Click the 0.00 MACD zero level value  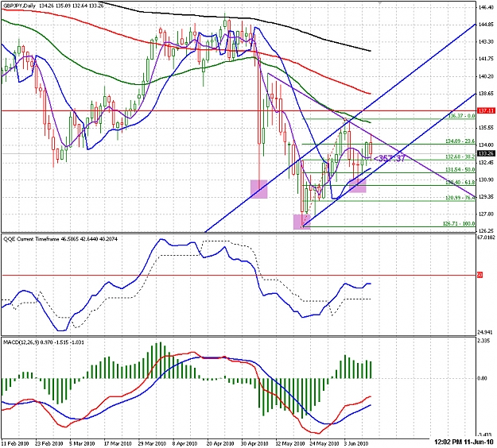click(483, 378)
